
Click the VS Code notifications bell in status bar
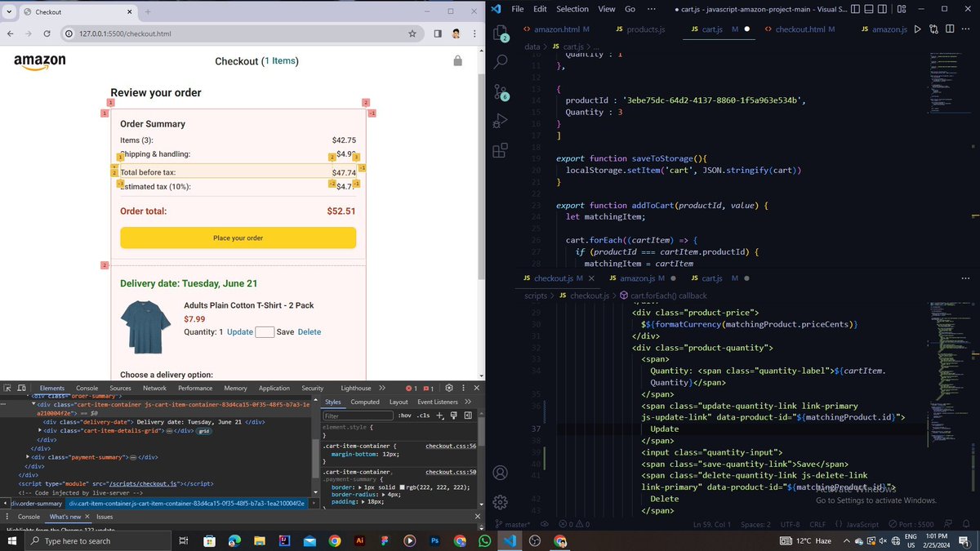tap(965, 524)
